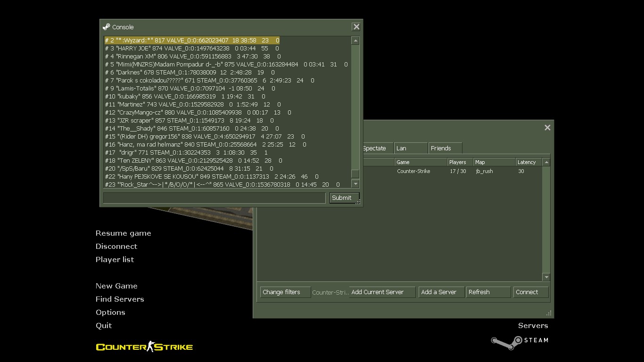Open Find Servers
The image size is (644, 362).
[x=120, y=299]
